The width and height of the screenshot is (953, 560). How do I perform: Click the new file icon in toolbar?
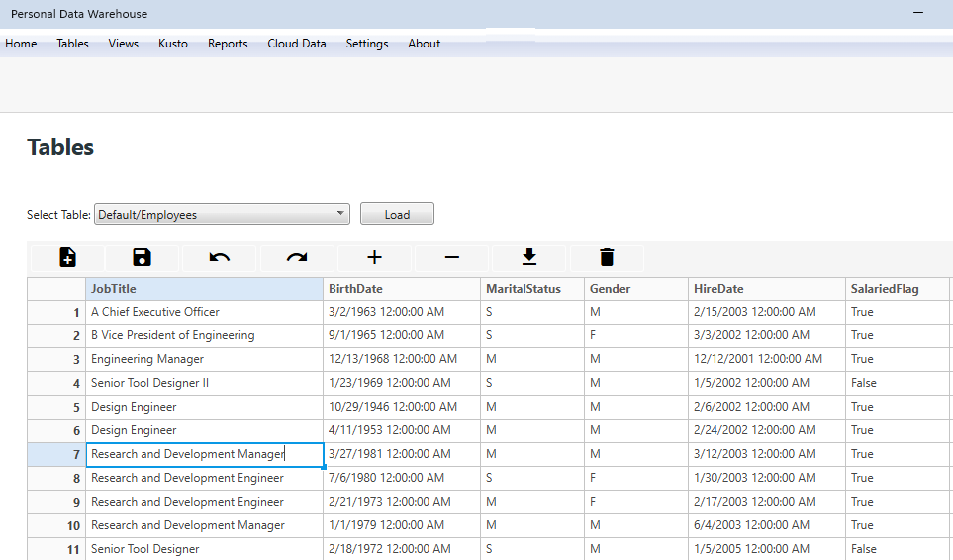(x=67, y=258)
